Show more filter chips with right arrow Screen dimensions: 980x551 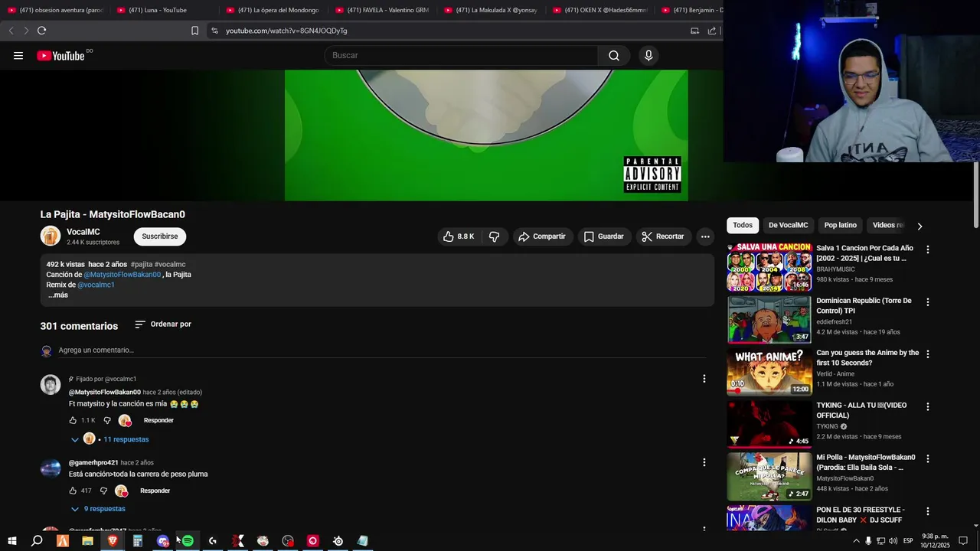(920, 226)
